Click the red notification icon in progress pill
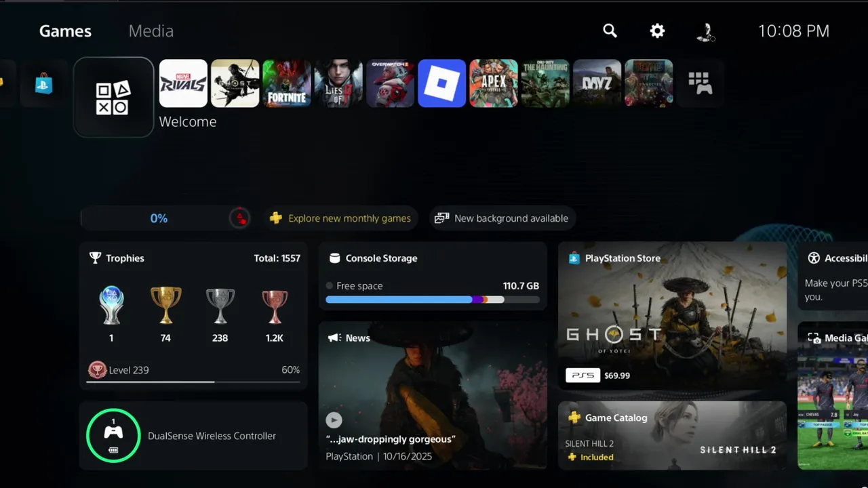868x488 pixels. 239,218
